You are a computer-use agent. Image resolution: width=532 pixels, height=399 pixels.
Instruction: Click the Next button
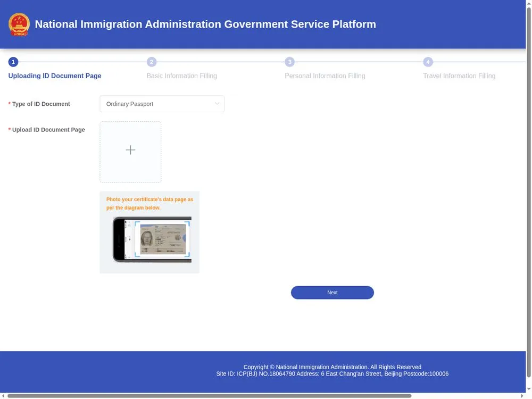pos(332,293)
